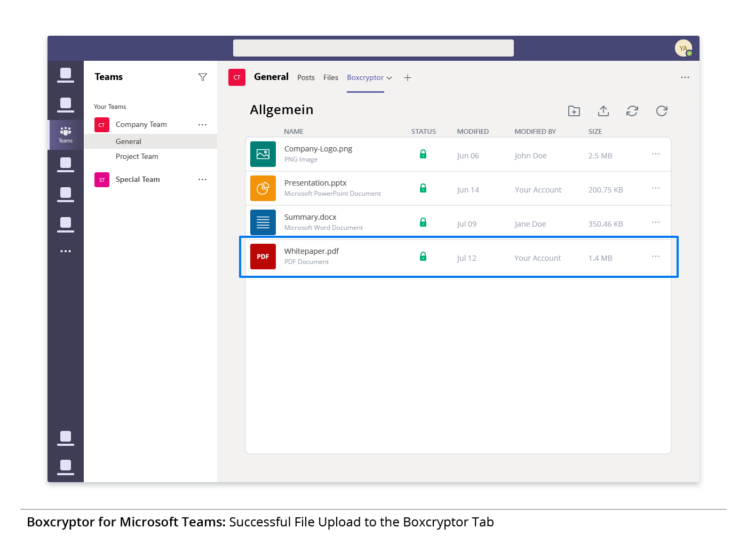
Task: Click the Company-Logo.png image file icon
Action: pos(263,154)
